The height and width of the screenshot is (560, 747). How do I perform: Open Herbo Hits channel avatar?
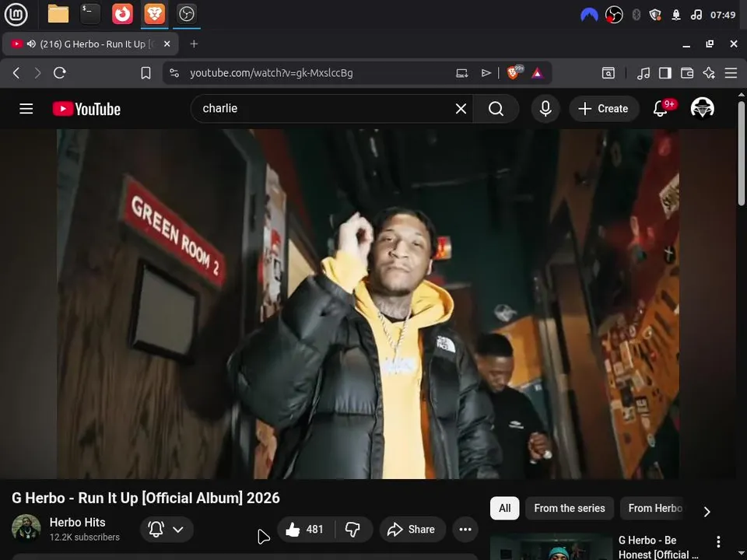pyautogui.click(x=26, y=528)
